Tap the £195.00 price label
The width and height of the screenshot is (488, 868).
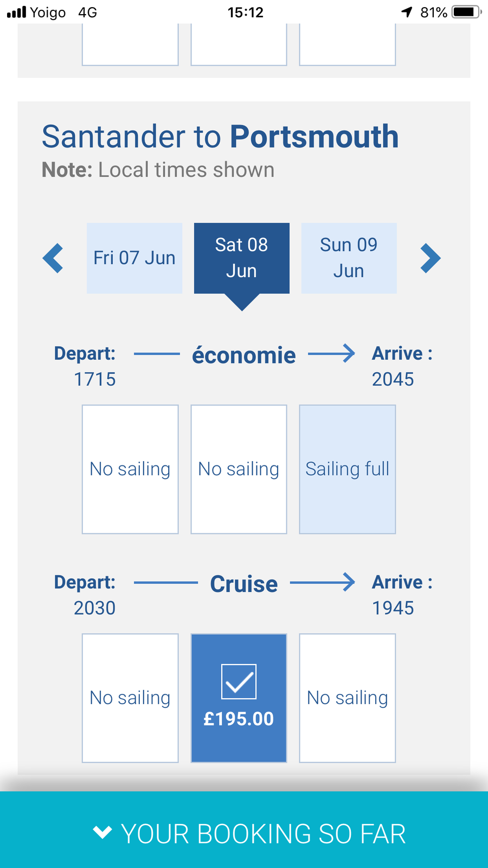point(239,719)
